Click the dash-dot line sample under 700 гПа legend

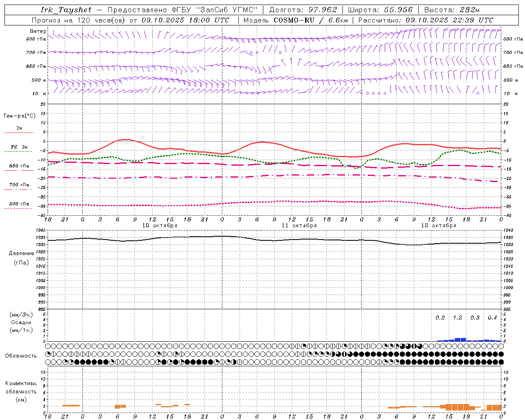tap(18, 189)
